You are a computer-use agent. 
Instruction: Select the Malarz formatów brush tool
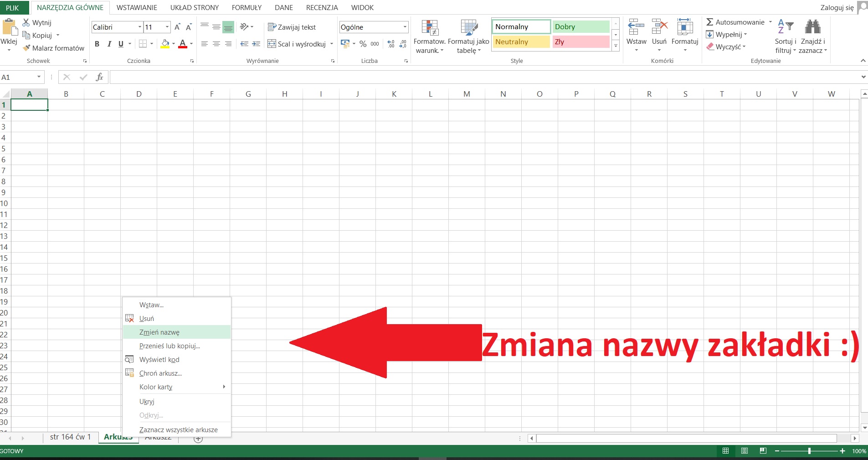(27, 48)
